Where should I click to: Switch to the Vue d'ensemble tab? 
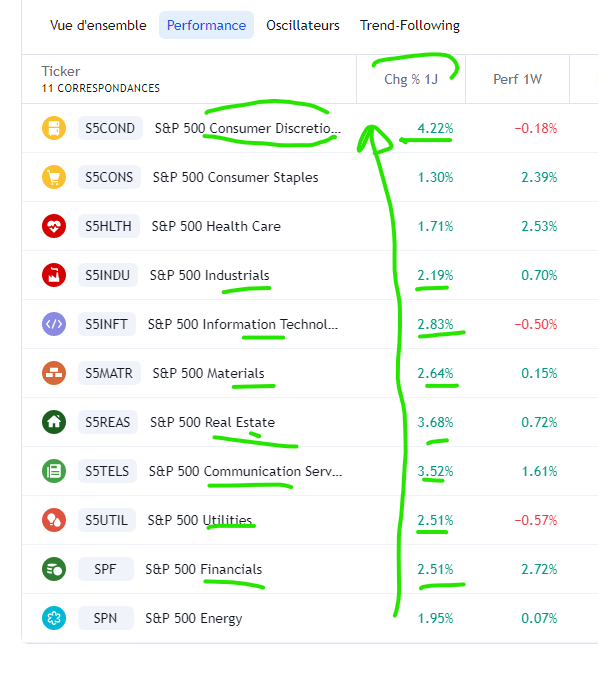click(98, 25)
